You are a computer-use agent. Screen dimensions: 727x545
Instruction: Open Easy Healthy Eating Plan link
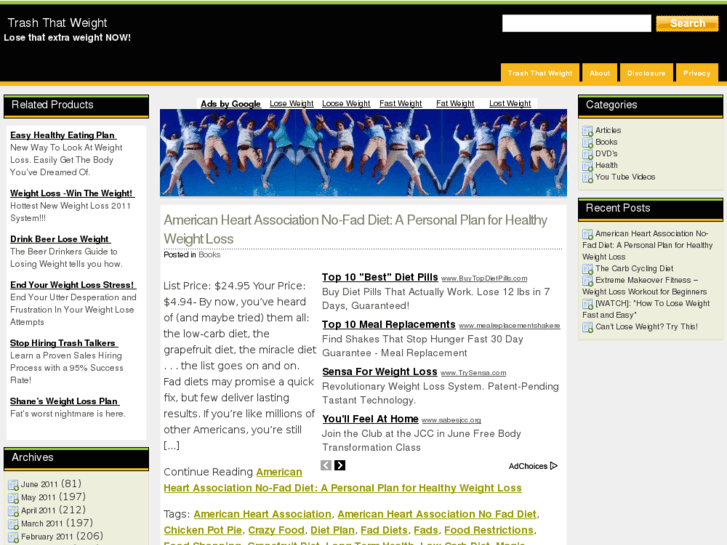point(63,135)
